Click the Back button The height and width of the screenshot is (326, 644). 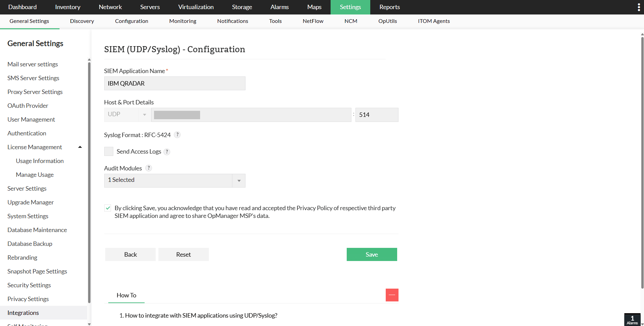coord(130,255)
